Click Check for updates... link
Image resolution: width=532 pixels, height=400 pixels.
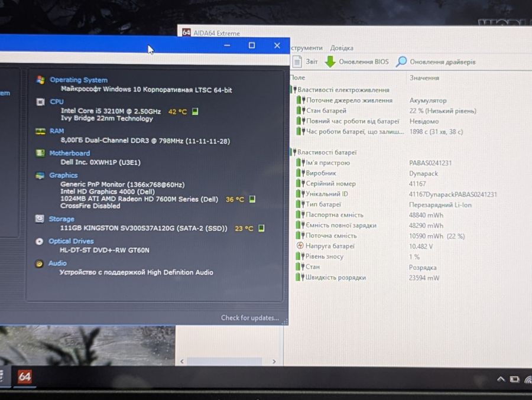coord(250,318)
